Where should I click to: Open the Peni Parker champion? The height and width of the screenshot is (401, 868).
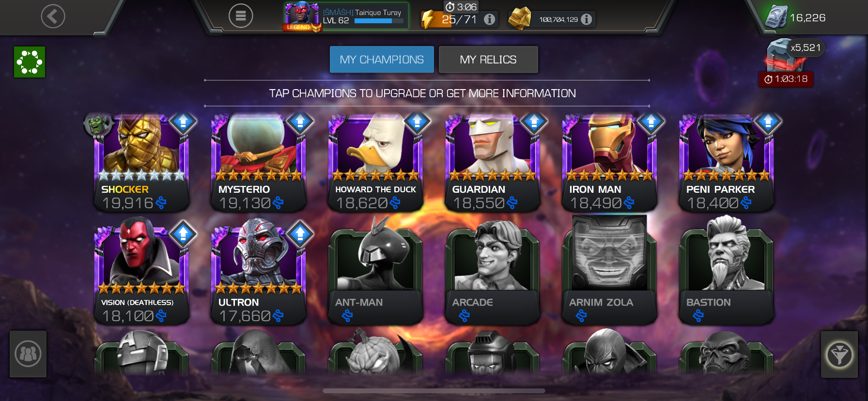click(x=727, y=162)
